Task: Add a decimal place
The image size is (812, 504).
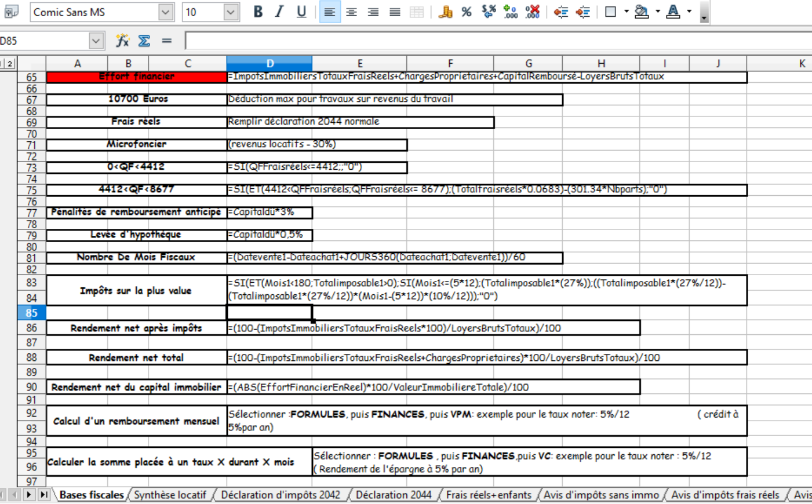Action: click(511, 12)
